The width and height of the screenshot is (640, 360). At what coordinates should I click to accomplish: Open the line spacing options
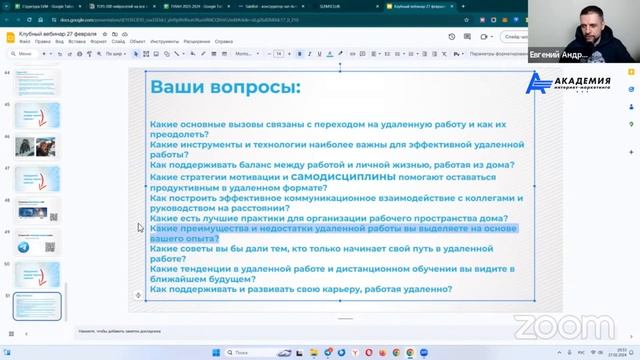coord(387,54)
